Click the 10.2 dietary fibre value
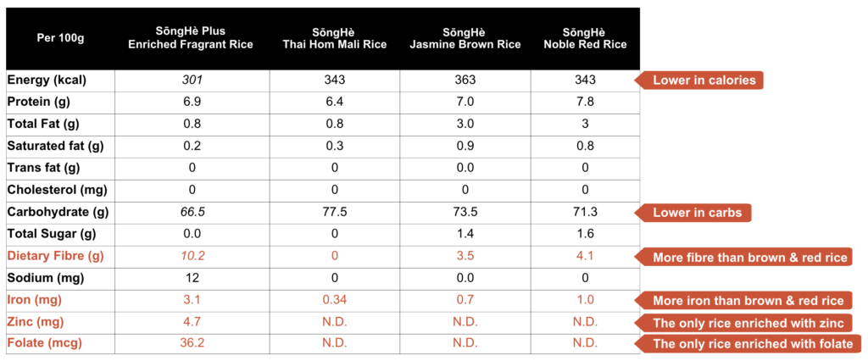The width and height of the screenshot is (868, 361). point(192,256)
